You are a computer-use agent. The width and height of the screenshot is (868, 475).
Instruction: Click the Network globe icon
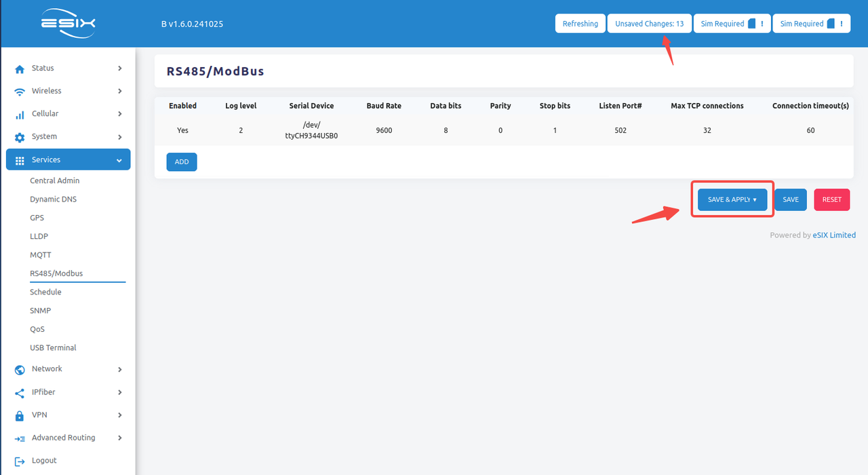(x=20, y=370)
